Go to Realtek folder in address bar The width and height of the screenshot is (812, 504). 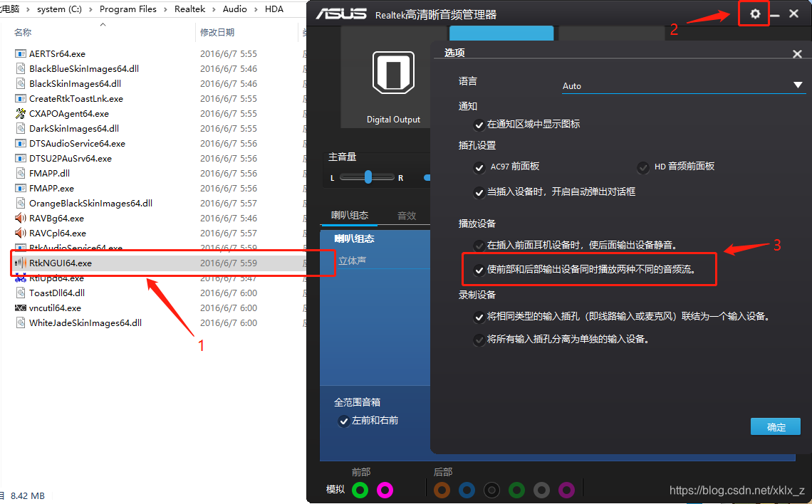(189, 9)
